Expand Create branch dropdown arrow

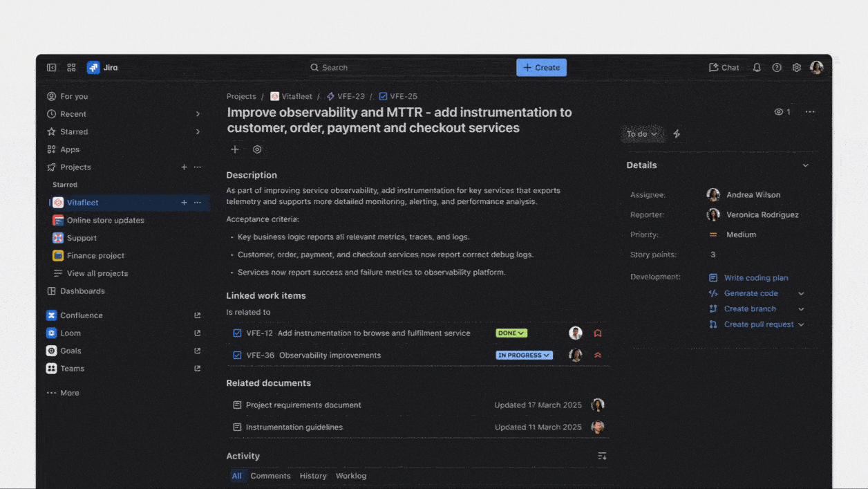(802, 309)
